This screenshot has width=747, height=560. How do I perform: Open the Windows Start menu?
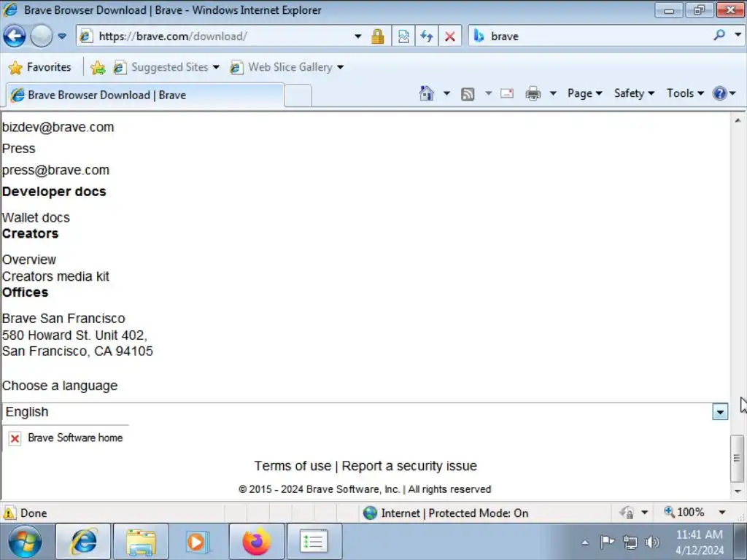pyautogui.click(x=25, y=542)
